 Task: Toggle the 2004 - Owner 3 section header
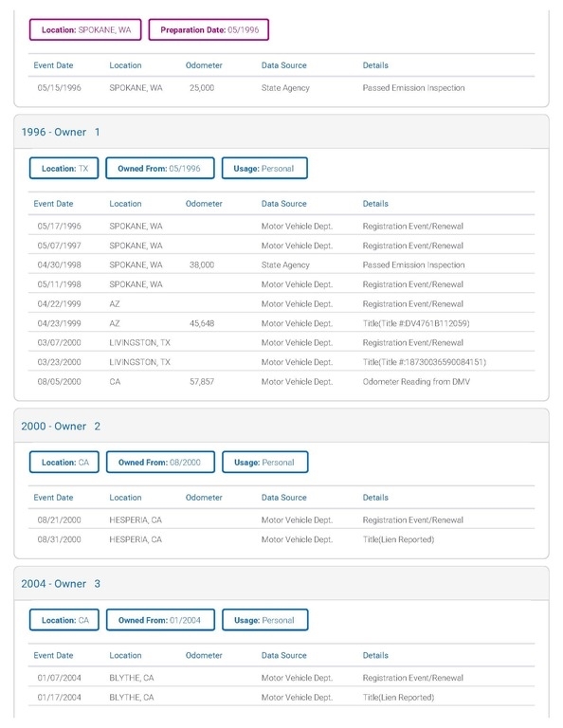(281, 584)
